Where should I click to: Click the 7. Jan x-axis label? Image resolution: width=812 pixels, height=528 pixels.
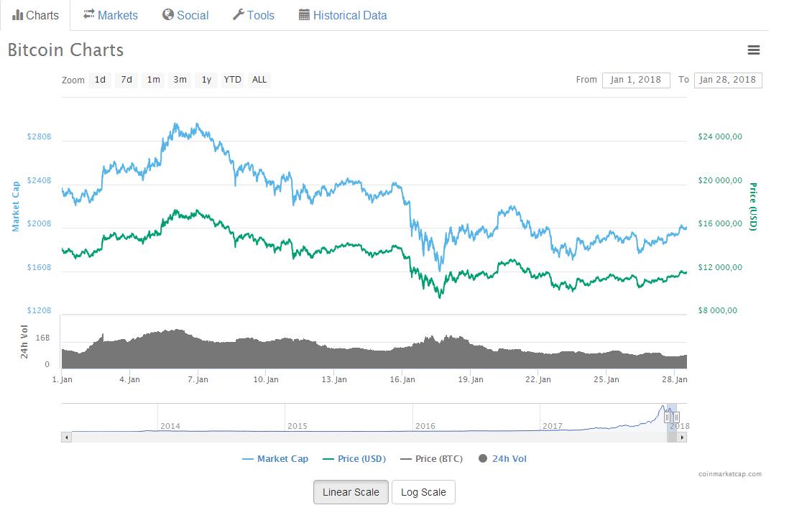[198, 379]
